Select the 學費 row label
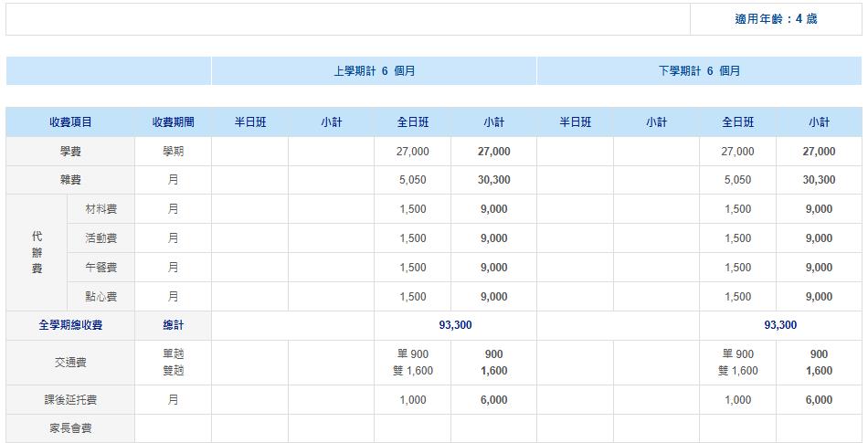 pos(70,152)
